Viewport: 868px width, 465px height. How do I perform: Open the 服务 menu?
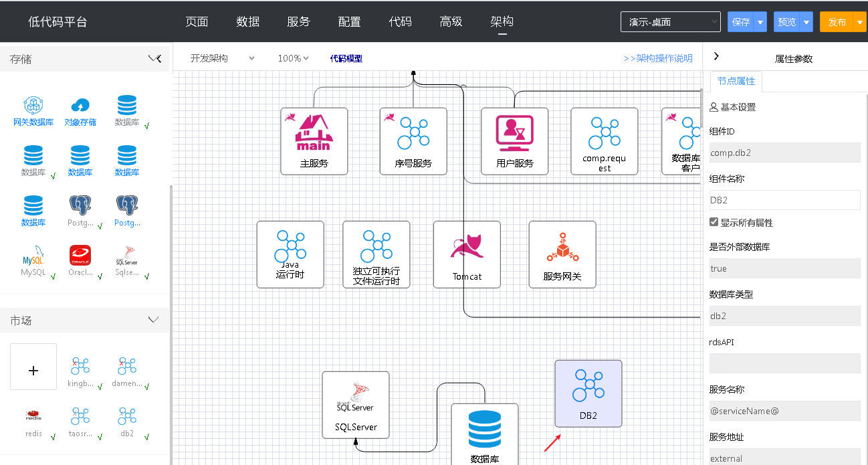pos(298,21)
